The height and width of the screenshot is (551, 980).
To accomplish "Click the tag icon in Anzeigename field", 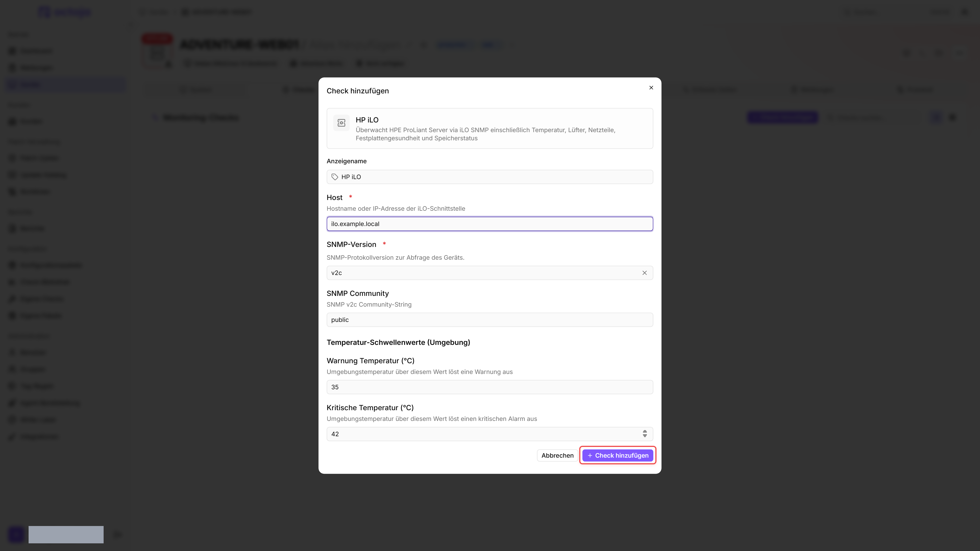I will 335,177.
